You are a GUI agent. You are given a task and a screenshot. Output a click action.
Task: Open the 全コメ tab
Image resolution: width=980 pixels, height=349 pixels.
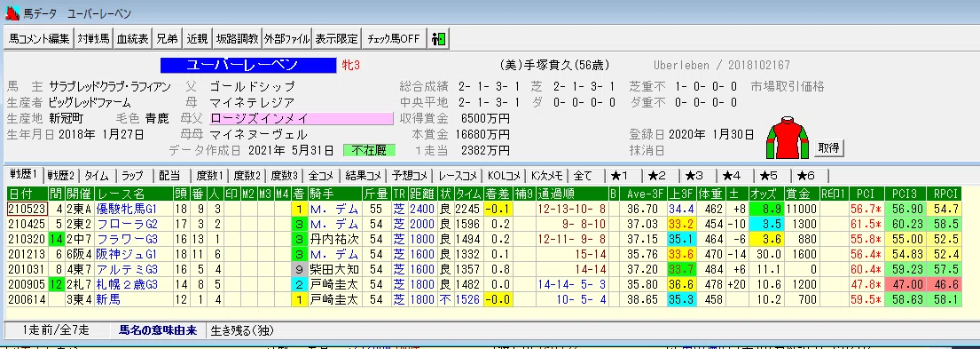tap(321, 176)
